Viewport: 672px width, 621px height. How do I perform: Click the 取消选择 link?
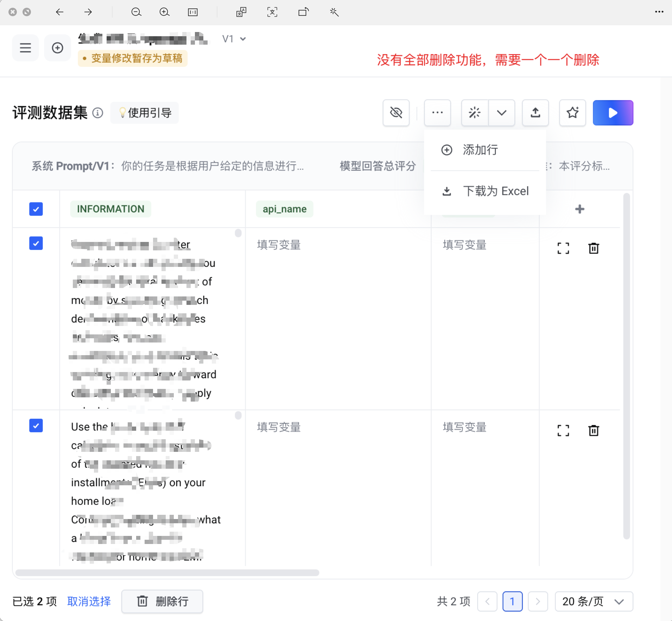tap(89, 601)
